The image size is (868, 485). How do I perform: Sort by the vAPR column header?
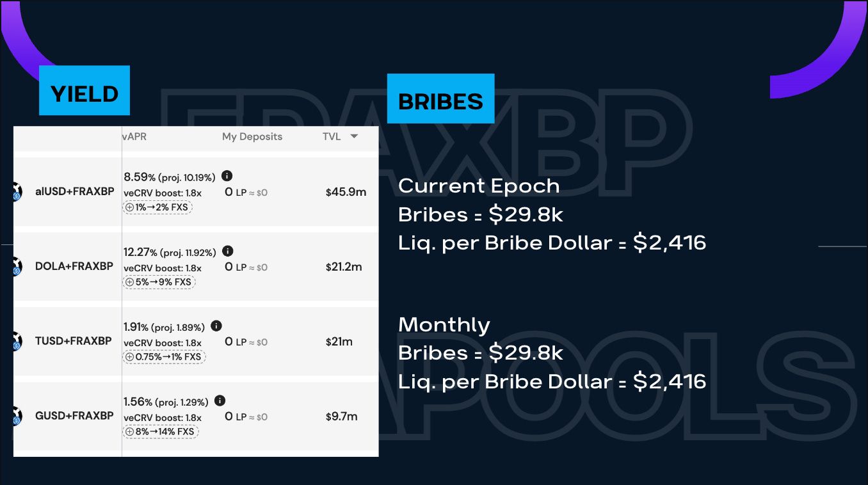(135, 136)
